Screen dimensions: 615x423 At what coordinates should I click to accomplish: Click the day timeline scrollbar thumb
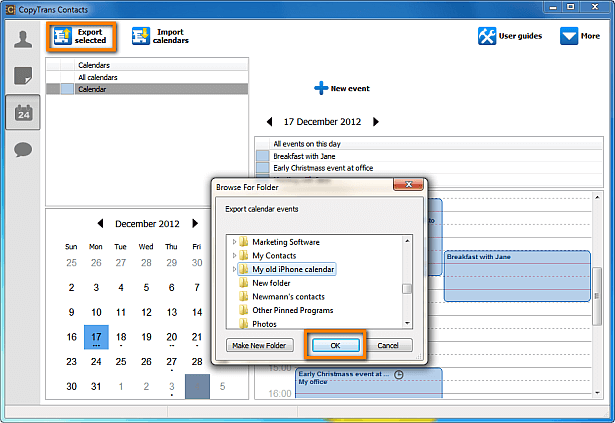click(597, 296)
